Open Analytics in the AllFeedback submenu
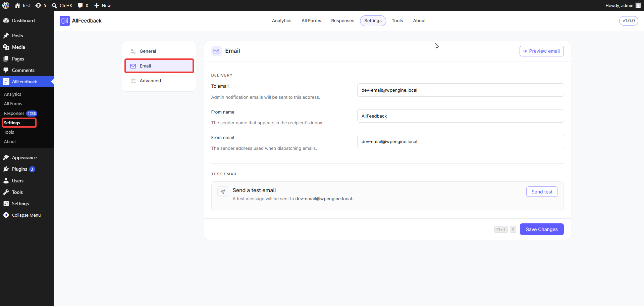 tap(12, 94)
